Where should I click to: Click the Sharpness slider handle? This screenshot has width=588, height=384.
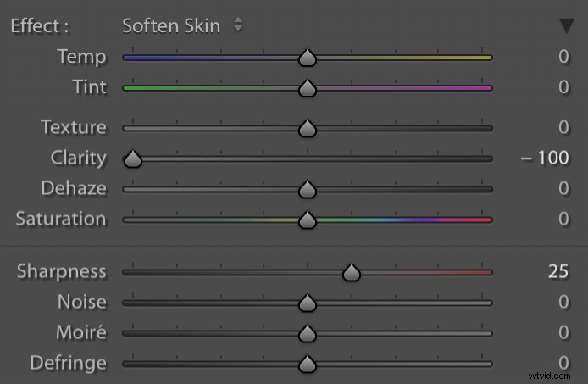pos(352,272)
